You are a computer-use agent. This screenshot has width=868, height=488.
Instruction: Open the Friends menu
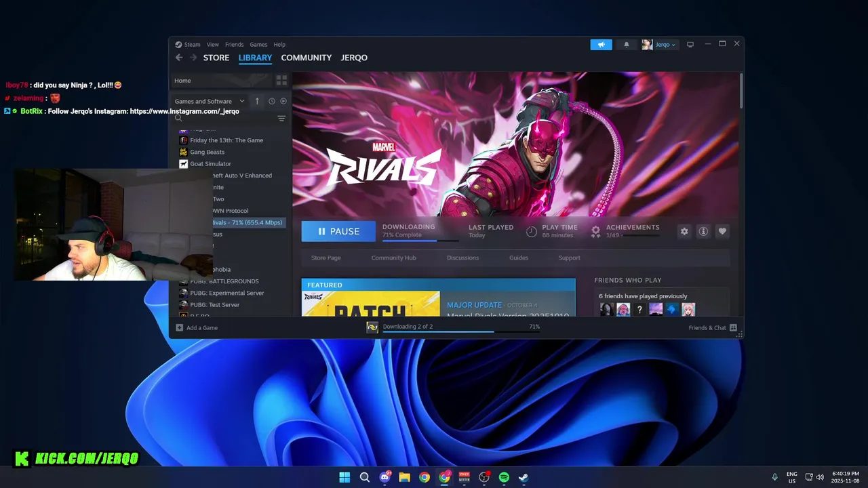coord(235,45)
